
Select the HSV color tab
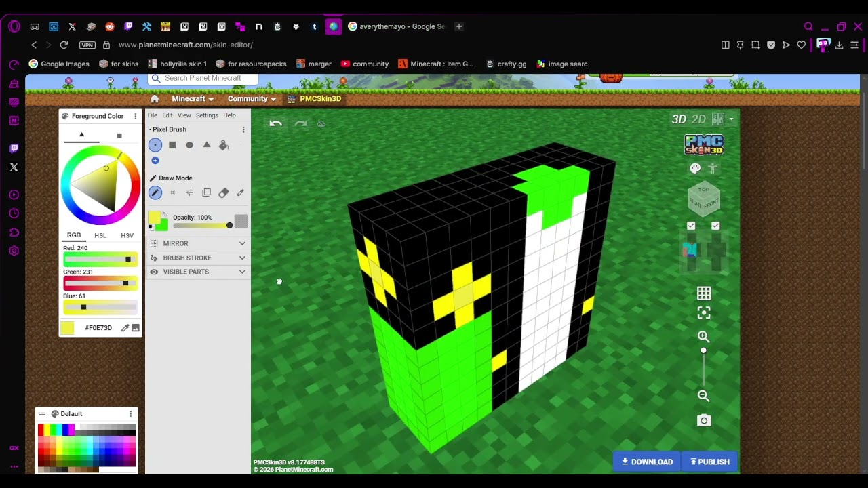pos(127,235)
